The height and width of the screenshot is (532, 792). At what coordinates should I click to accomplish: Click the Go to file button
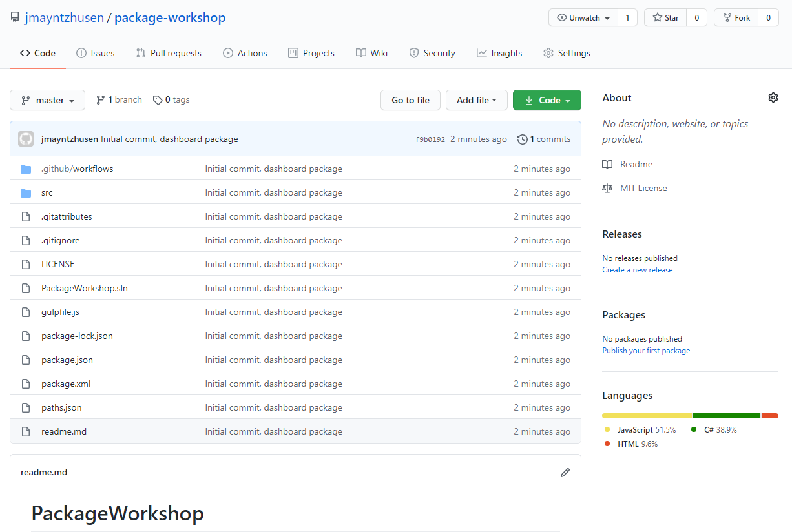pos(410,100)
